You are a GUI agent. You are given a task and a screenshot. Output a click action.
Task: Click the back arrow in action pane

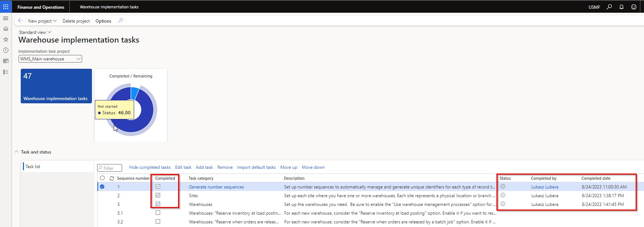click(x=20, y=21)
